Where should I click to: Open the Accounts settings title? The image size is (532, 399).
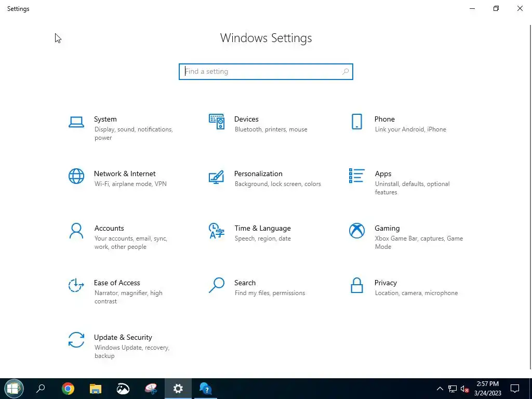[109, 229]
